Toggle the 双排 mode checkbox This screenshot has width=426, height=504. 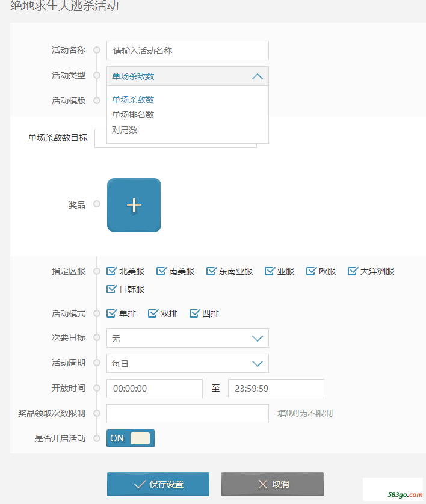point(153,313)
